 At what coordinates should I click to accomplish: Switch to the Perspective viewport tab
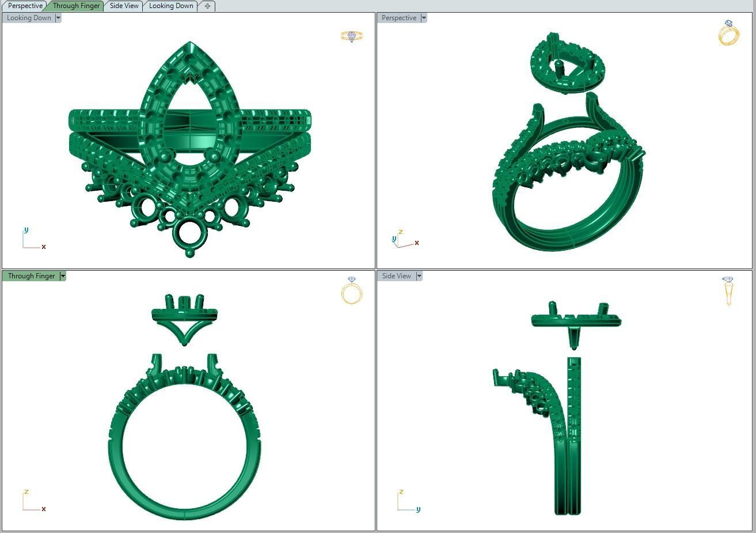tap(24, 6)
